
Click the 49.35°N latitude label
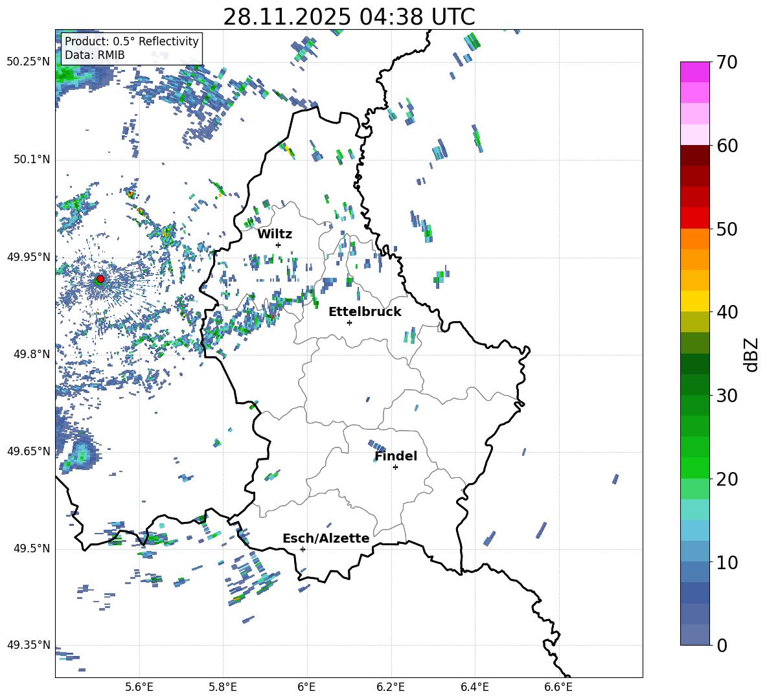[29, 645]
